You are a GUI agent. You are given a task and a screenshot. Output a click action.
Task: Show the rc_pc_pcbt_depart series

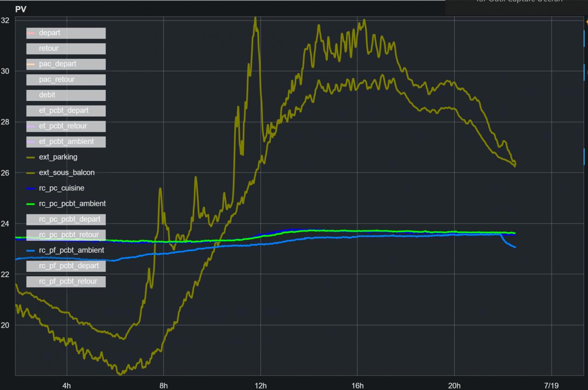66,219
